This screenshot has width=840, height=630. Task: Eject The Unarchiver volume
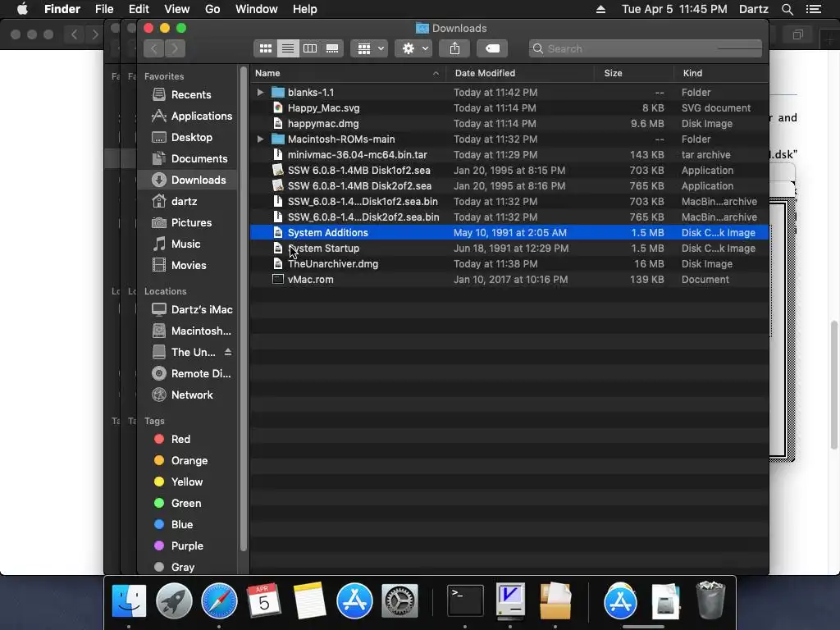228,352
